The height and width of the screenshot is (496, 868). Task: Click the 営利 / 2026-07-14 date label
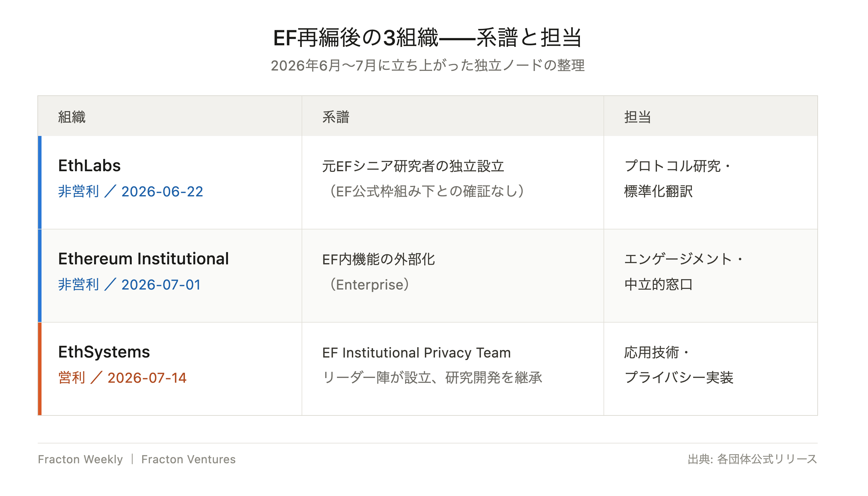pyautogui.click(x=122, y=378)
